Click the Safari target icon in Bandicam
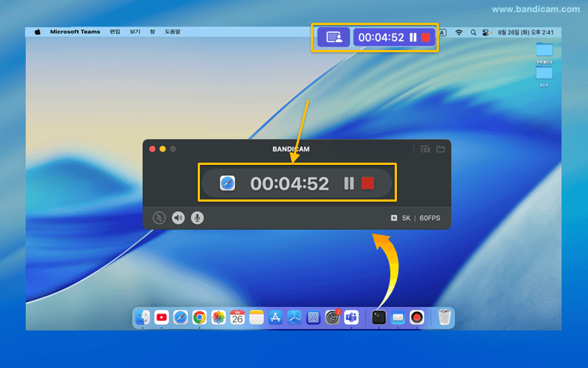Viewport: 588px width, 368px height. click(228, 183)
